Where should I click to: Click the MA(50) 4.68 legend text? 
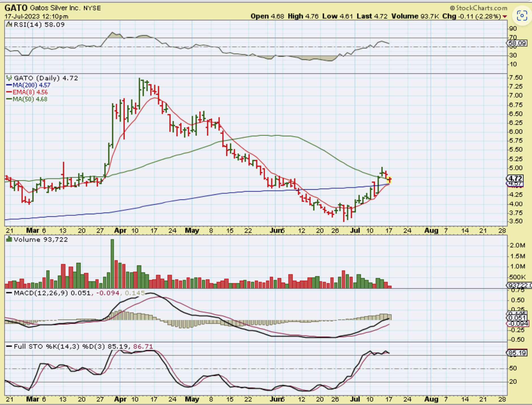pos(30,99)
